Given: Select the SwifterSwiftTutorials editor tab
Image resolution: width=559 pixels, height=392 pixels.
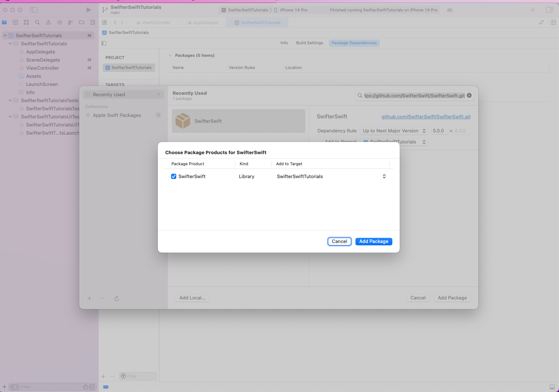Looking at the screenshot, I should click(x=258, y=22).
